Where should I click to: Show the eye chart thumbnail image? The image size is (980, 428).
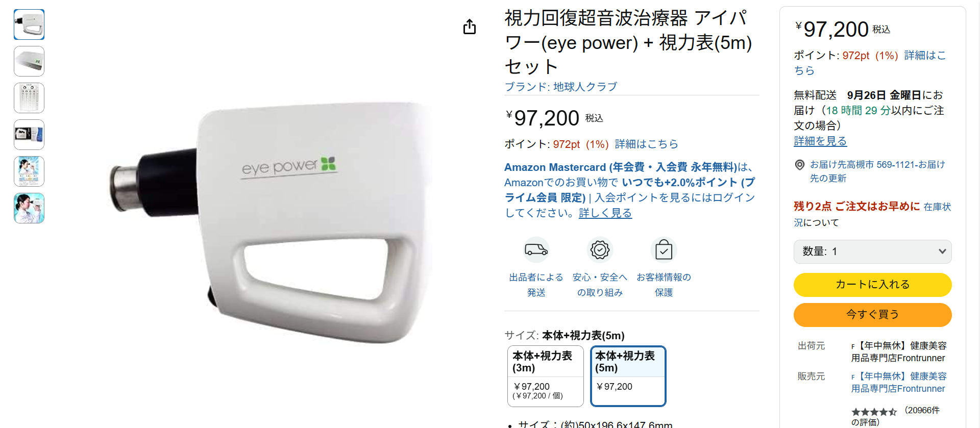point(29,98)
